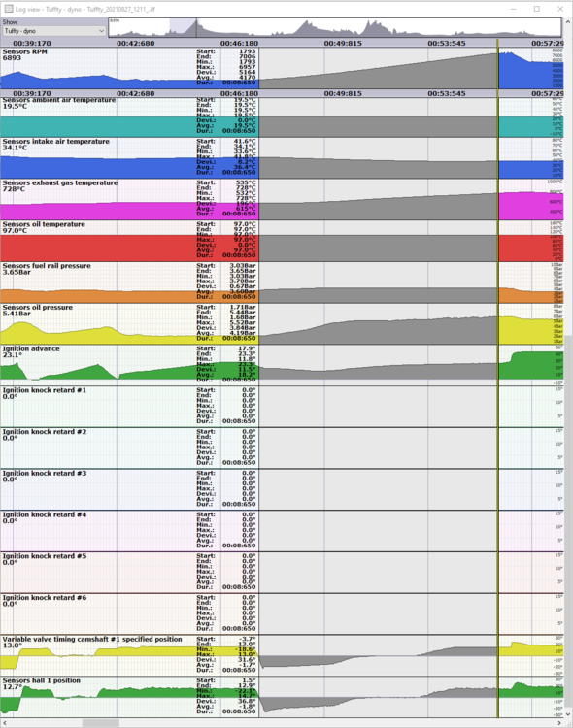This screenshot has width=573, height=728.
Task: Click the hall 1 position 12.7° readout
Action: coord(12,686)
